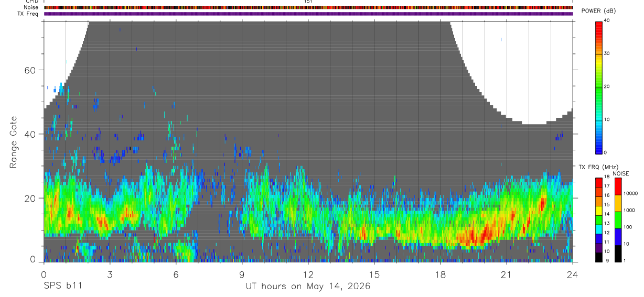Click the UT hours axis tick 15
This screenshot has width=644, height=297.
(x=374, y=274)
